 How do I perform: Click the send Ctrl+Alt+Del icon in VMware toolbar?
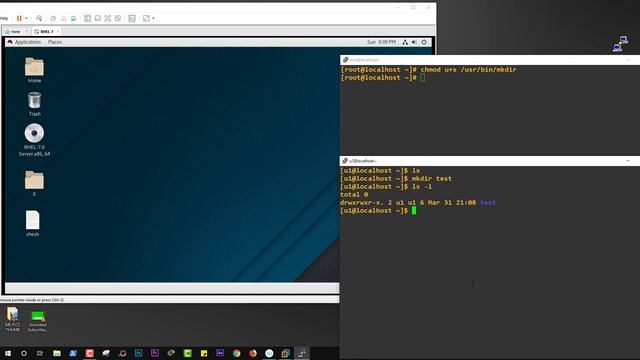pos(39,18)
